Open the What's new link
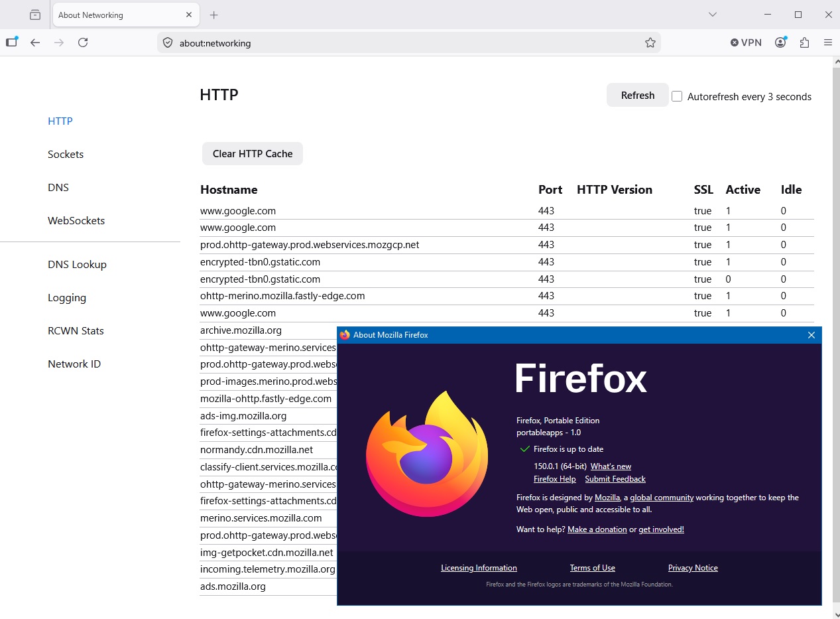Screen dimensions: 840x619 [x=611, y=466]
